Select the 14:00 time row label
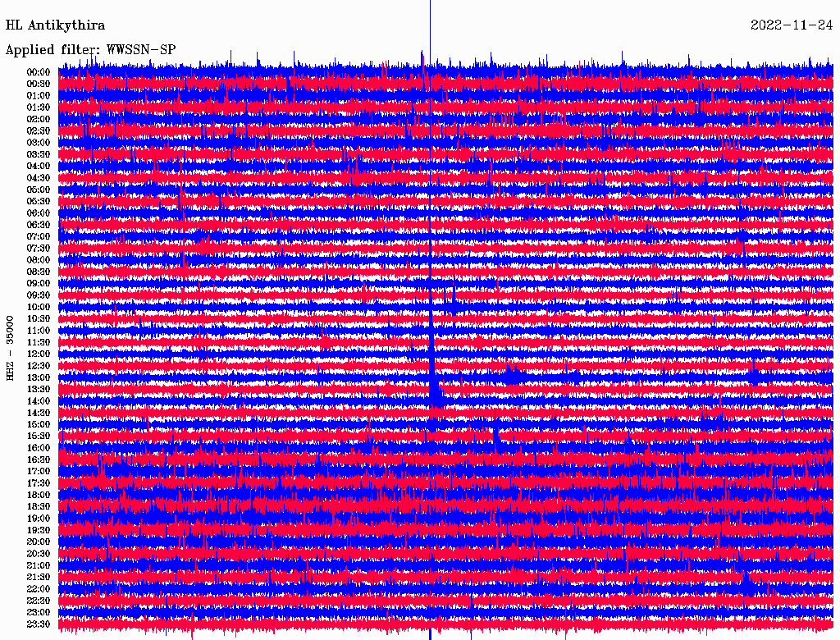 click(x=38, y=401)
